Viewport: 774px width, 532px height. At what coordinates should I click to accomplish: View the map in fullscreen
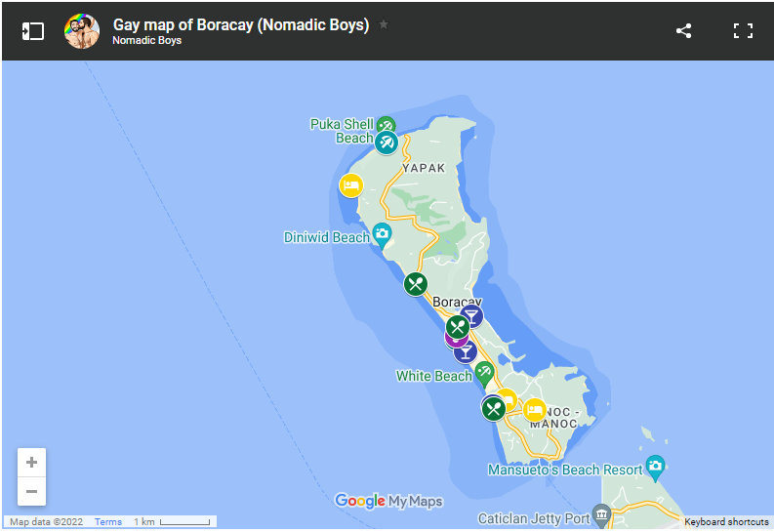(x=743, y=30)
